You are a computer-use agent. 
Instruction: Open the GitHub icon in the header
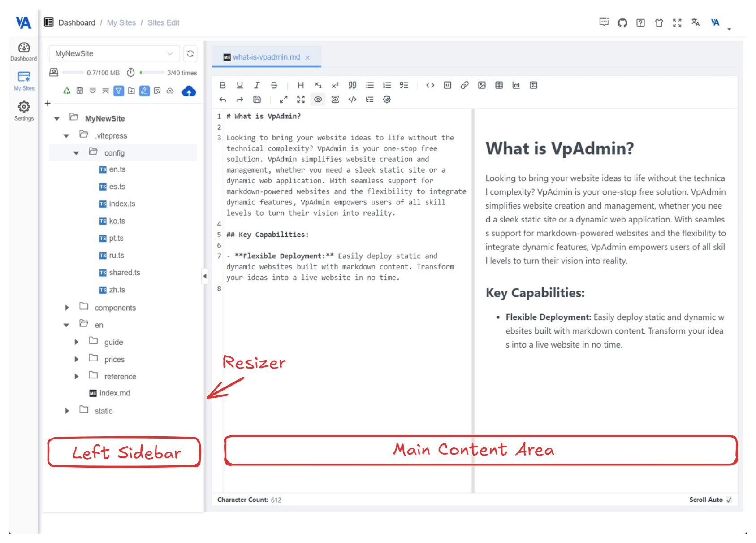pyautogui.click(x=622, y=23)
